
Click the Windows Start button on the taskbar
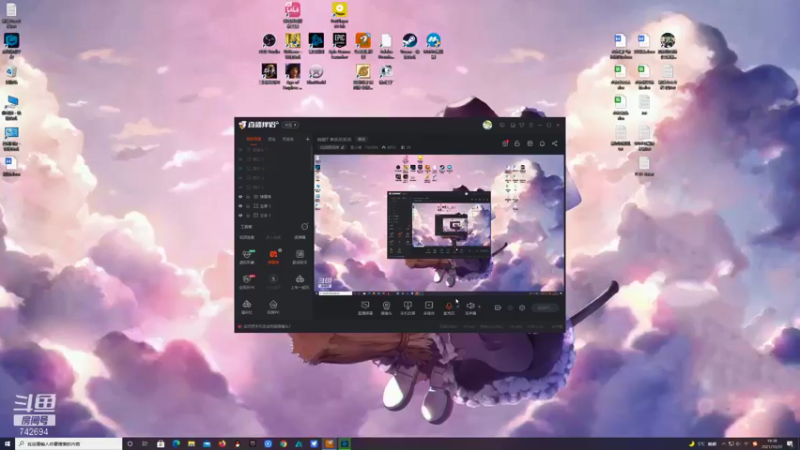click(7, 444)
